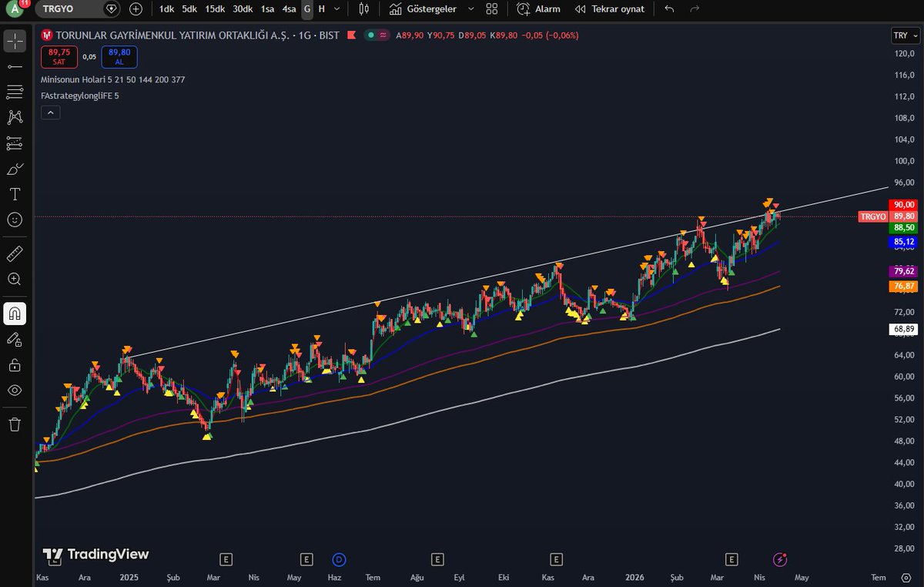Switch to the 1dk timeframe
Viewport: 924px width, 587px height.
point(166,9)
